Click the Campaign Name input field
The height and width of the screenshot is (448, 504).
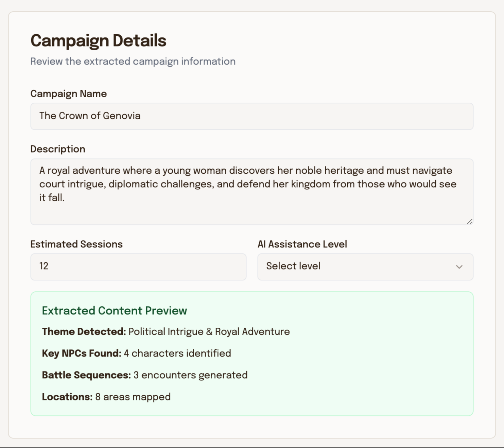251,116
